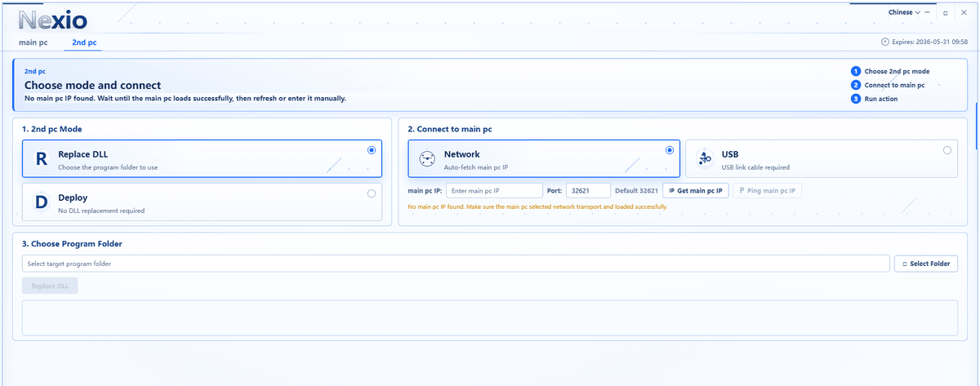Viewport: 980px width, 386px height.
Task: Click 'Auto-fetch main pc IP' text
Action: tap(476, 167)
